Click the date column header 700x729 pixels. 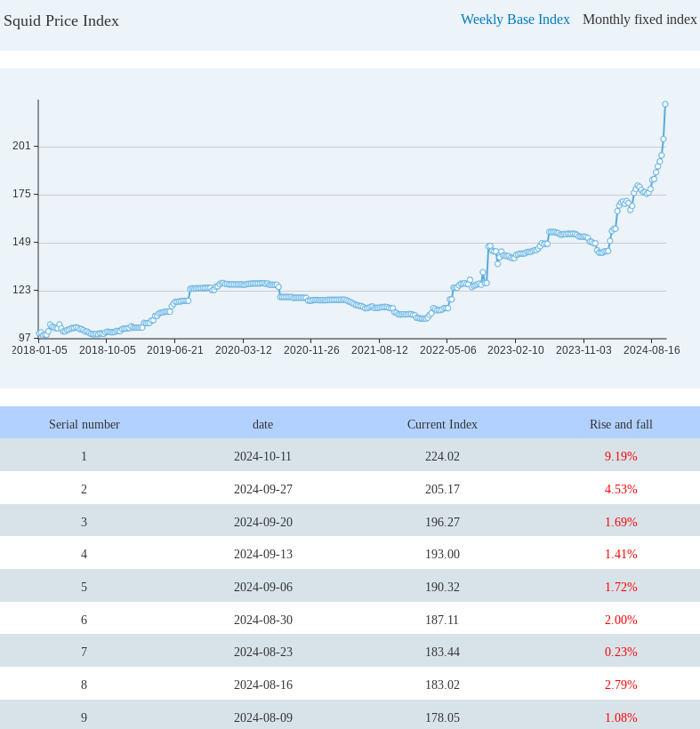pos(262,424)
